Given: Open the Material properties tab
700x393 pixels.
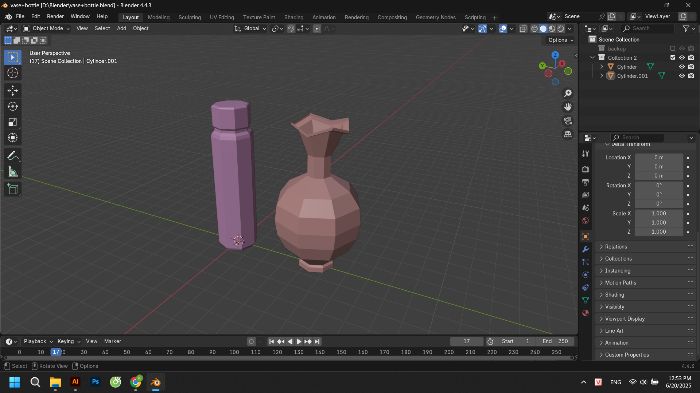Looking at the screenshot, I should pyautogui.click(x=586, y=313).
